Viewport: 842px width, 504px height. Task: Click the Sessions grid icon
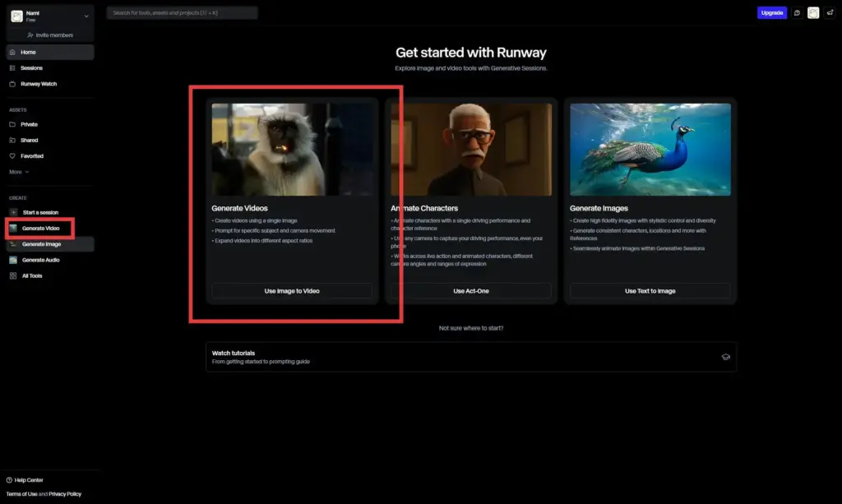12,68
